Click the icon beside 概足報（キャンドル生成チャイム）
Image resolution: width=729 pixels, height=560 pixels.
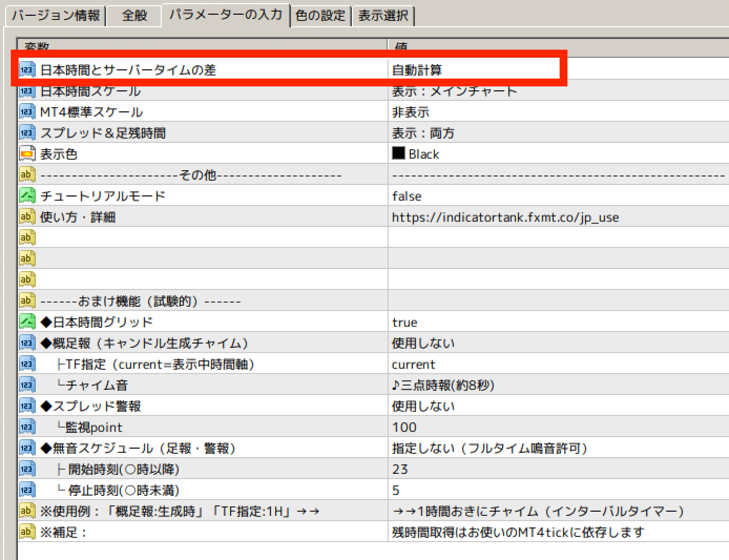[x=27, y=343]
